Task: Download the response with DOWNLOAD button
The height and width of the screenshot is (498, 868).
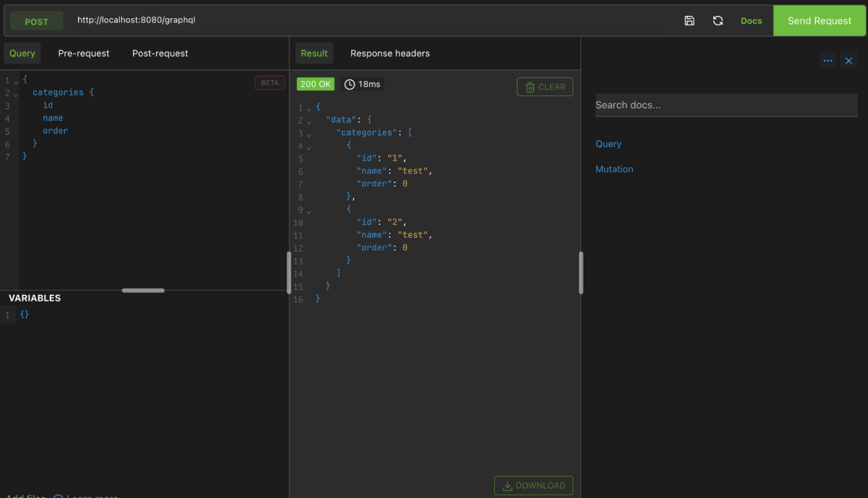Action: [533, 485]
